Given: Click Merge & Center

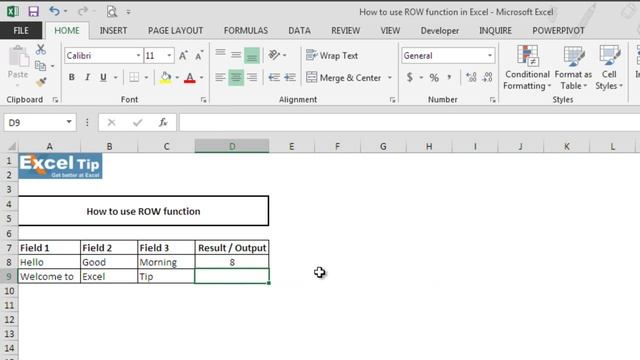Looking at the screenshot, I should [x=343, y=78].
